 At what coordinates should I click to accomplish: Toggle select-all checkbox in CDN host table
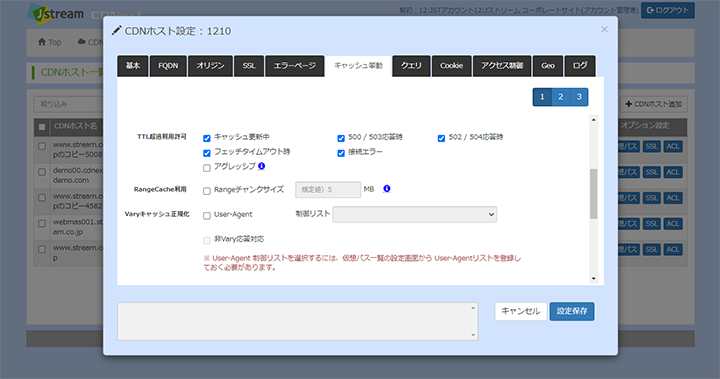coord(42,127)
